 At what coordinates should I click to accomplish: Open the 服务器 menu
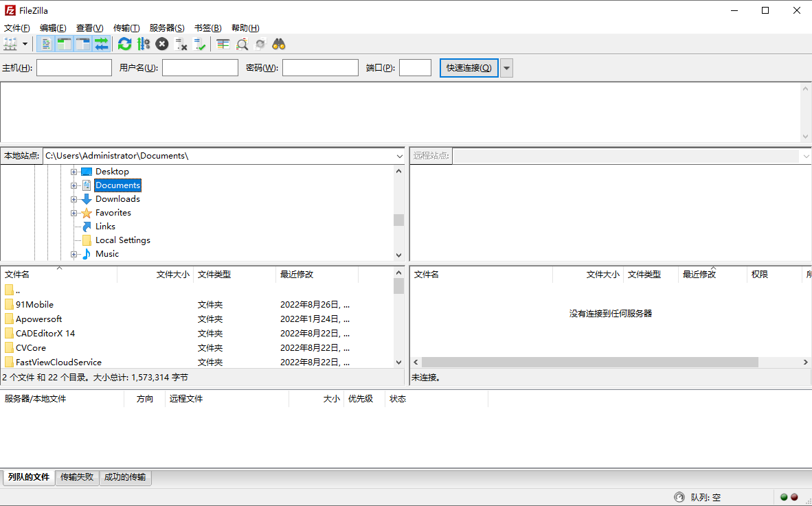coord(167,27)
